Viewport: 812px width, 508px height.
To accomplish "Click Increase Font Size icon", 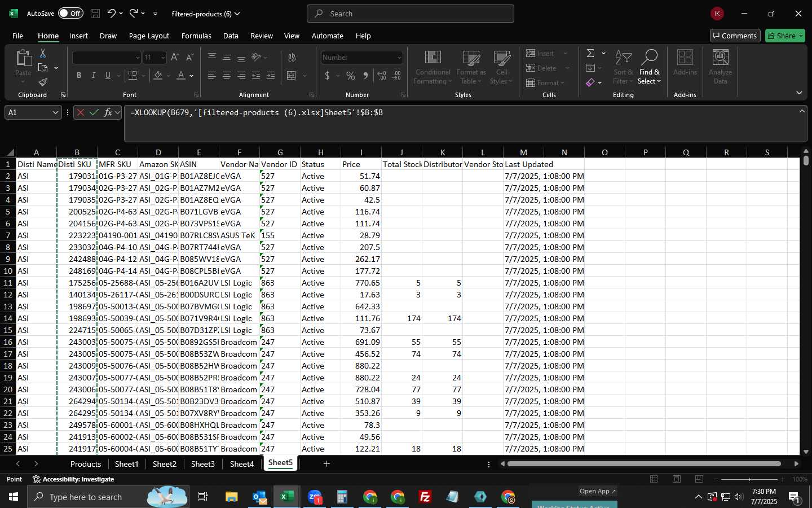I will (175, 57).
